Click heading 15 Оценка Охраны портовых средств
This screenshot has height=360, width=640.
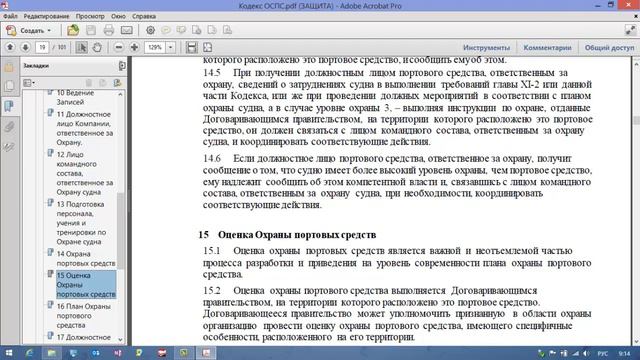(x=287, y=235)
